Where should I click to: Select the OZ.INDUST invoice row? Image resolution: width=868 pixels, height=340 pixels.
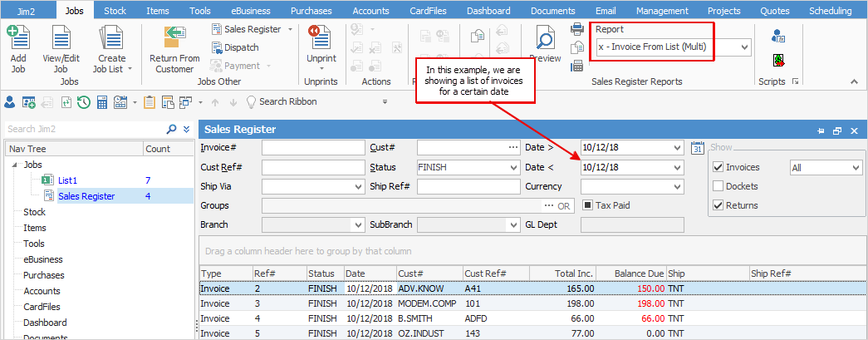point(533,334)
